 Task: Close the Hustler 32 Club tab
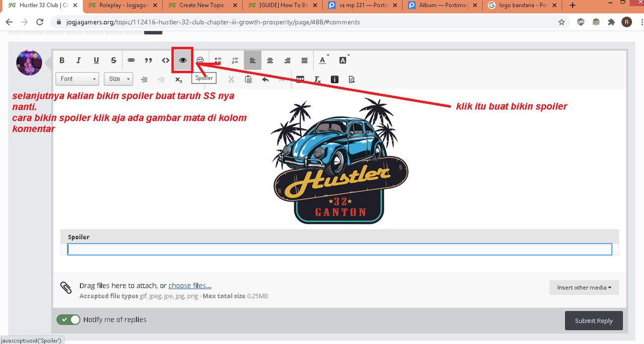[75, 5]
